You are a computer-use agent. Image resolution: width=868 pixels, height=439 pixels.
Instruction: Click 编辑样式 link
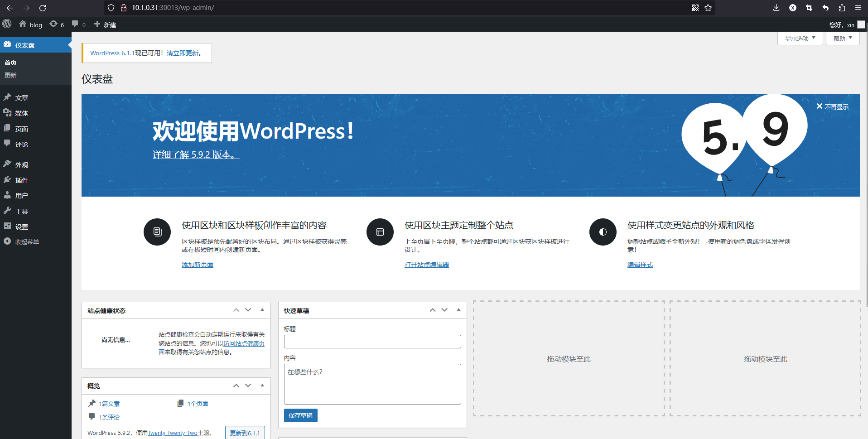640,265
